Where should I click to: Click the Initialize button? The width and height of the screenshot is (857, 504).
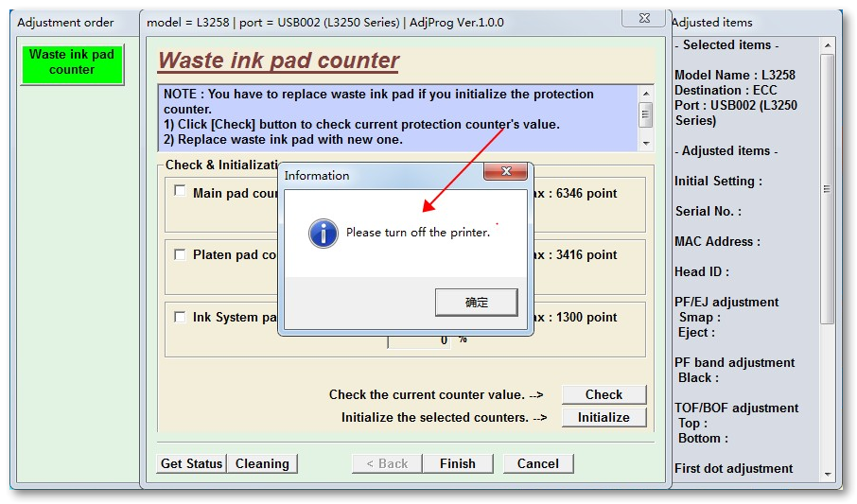click(x=603, y=418)
